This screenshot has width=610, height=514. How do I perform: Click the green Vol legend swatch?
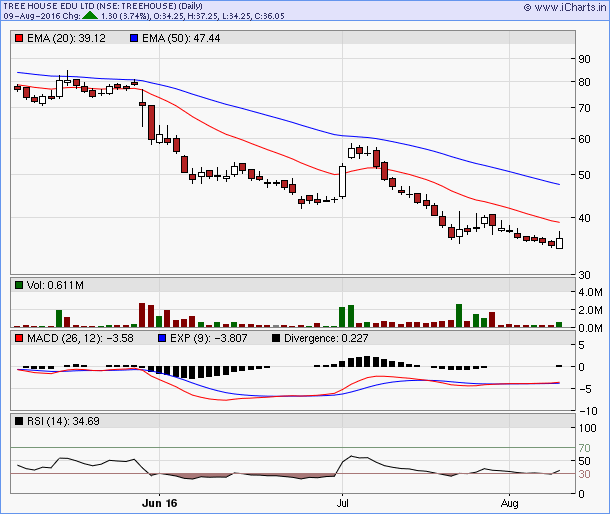(19, 285)
